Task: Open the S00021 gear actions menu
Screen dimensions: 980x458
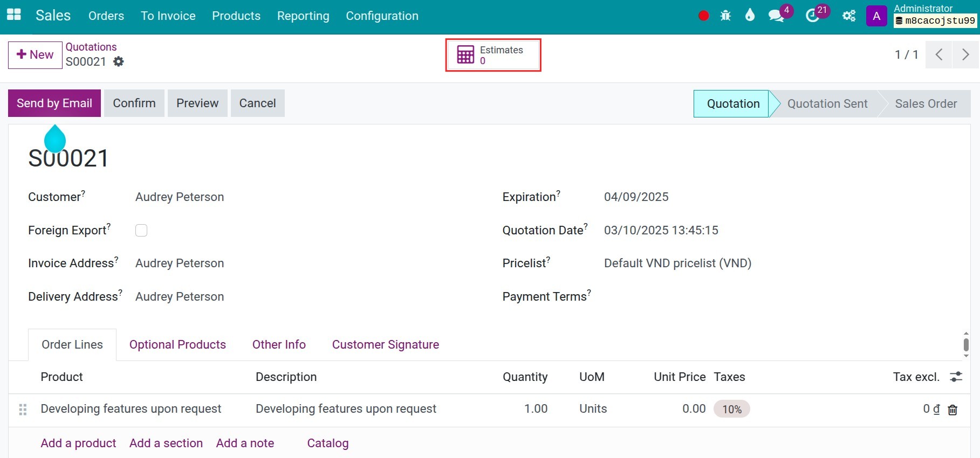Action: [119, 61]
